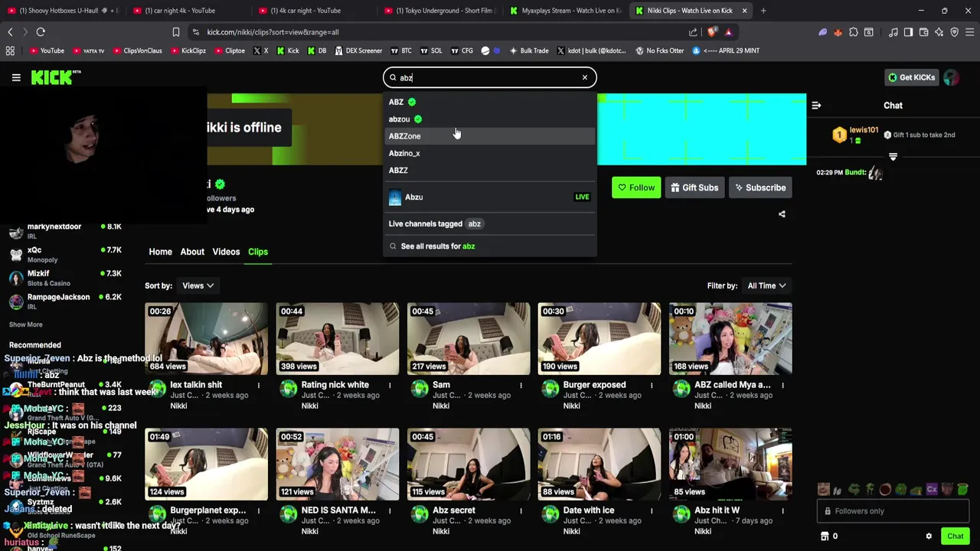The width and height of the screenshot is (980, 551).
Task: Open options for 'Rating nick white' clip
Action: pos(390,385)
